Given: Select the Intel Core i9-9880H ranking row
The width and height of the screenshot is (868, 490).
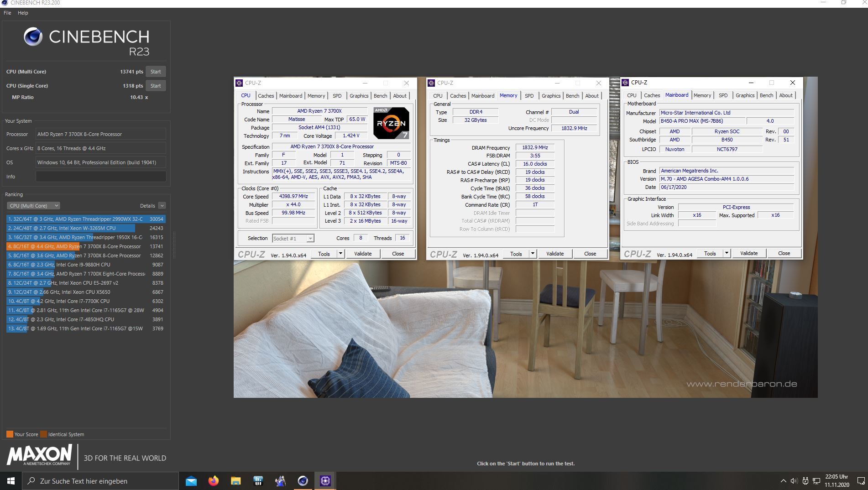Looking at the screenshot, I should click(x=86, y=265).
